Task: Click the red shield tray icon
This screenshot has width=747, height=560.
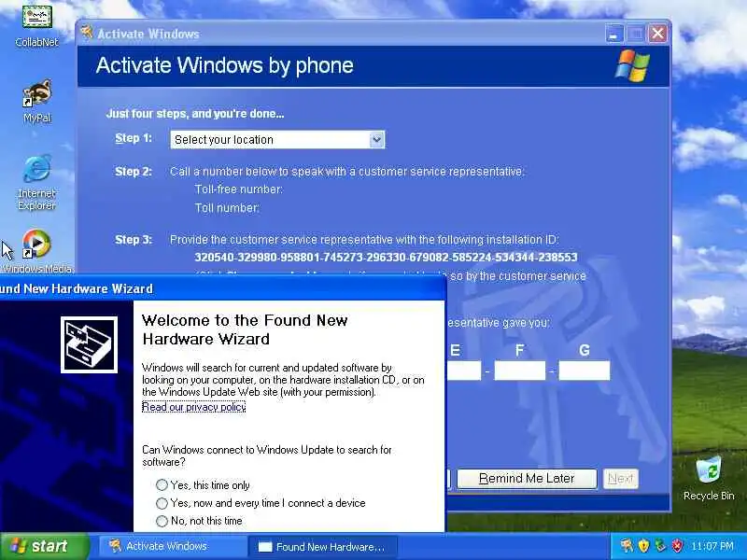Action: pyautogui.click(x=677, y=546)
